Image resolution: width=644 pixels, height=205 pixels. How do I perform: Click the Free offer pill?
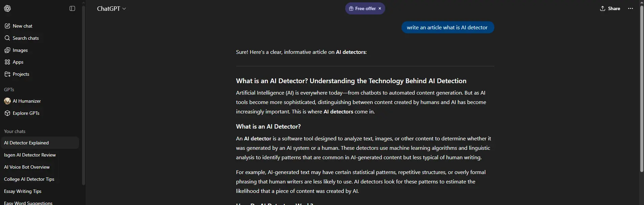click(363, 8)
